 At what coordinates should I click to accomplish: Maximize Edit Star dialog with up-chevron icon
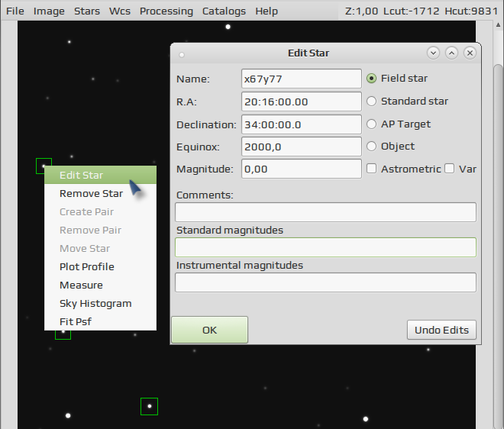pos(451,53)
